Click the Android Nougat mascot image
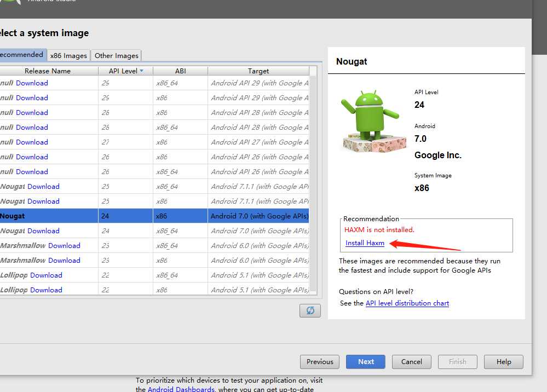 tap(372, 121)
